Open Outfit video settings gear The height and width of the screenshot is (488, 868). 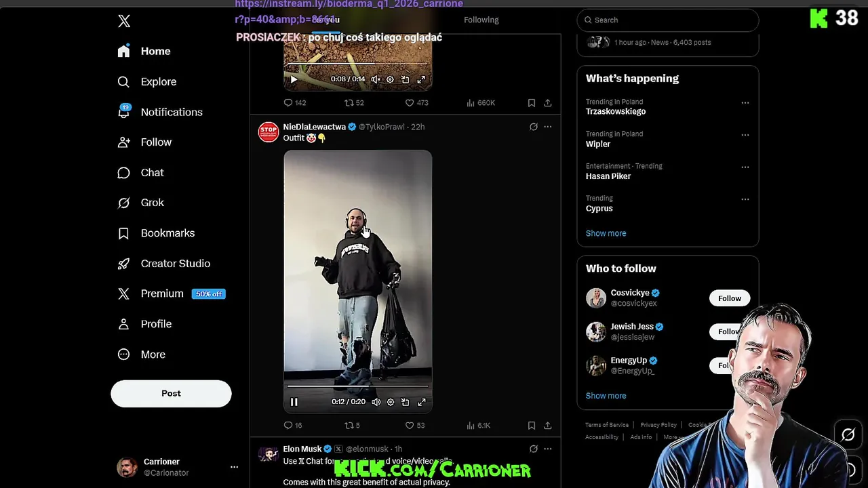click(390, 402)
